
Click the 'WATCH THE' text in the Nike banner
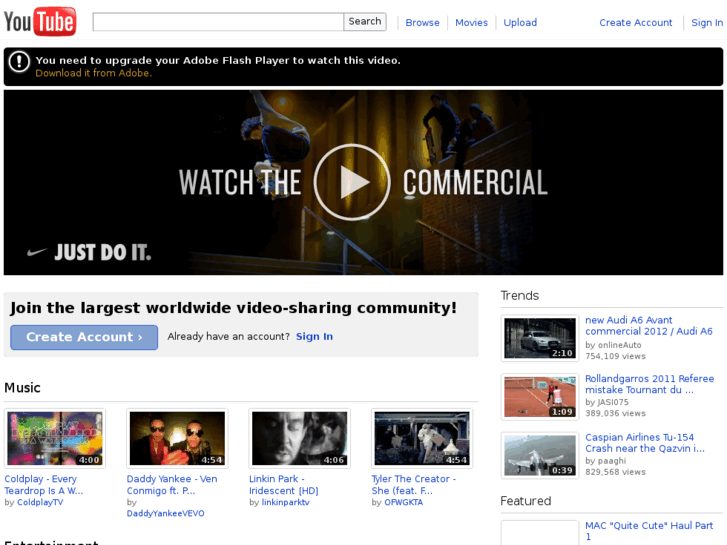tap(240, 182)
